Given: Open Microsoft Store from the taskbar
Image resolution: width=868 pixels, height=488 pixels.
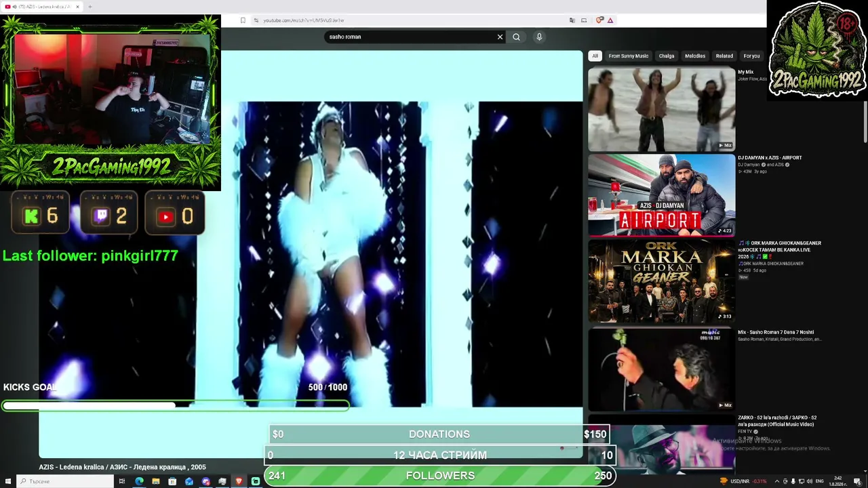Looking at the screenshot, I should [172, 481].
